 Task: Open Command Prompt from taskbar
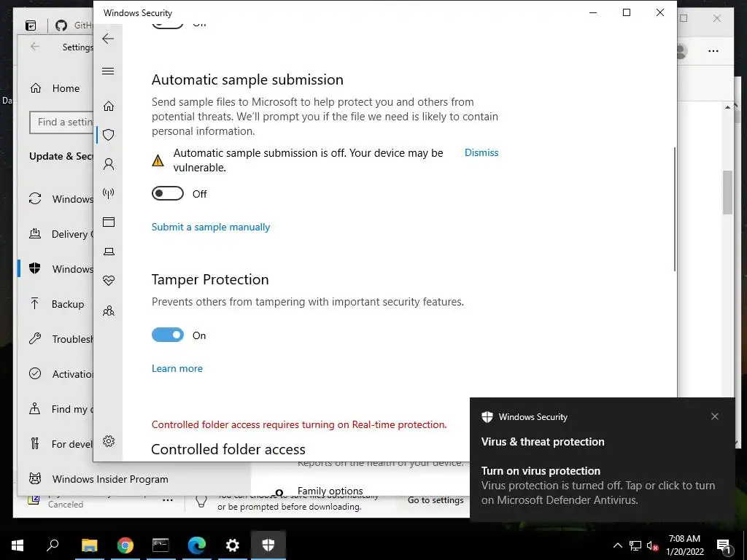160,545
